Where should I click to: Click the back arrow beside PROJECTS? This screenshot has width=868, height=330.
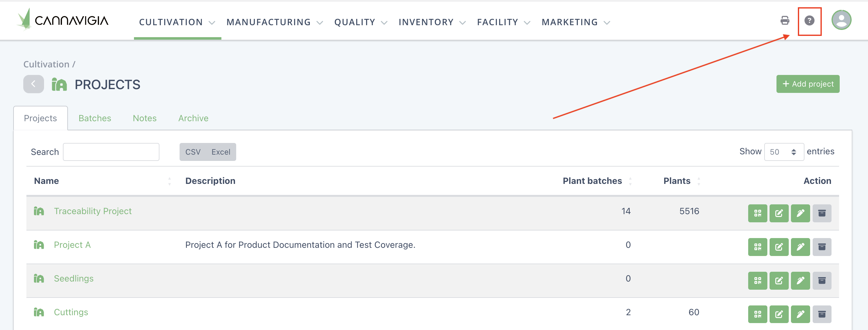(x=33, y=84)
